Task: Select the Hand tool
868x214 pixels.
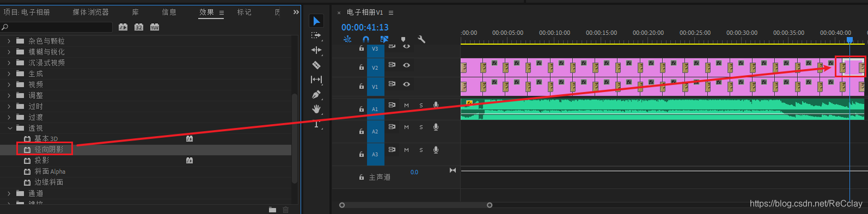Action: [x=316, y=109]
